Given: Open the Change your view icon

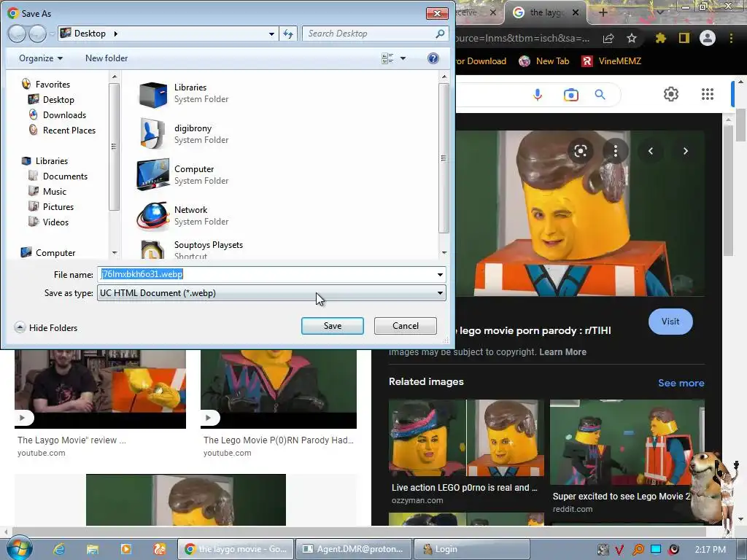Looking at the screenshot, I should (x=388, y=58).
